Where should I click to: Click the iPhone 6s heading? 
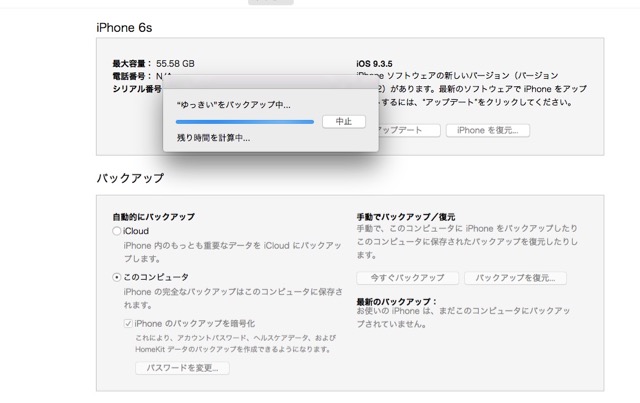124,28
